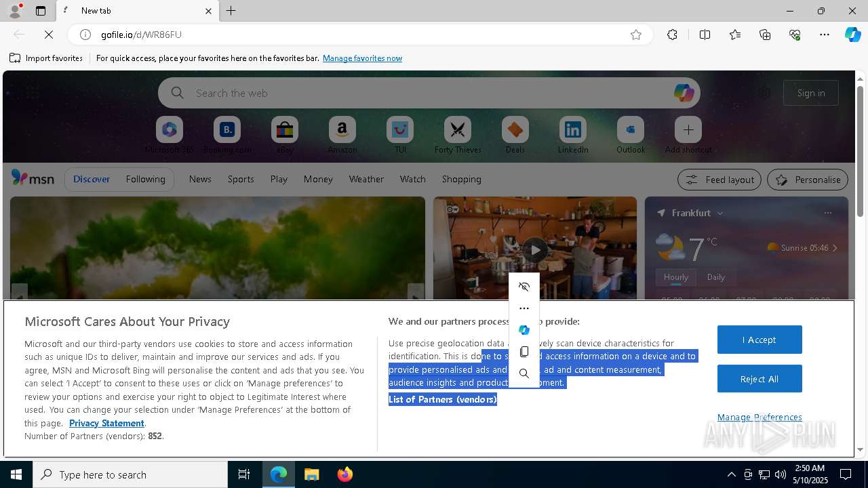Open the News tab

coord(200,179)
